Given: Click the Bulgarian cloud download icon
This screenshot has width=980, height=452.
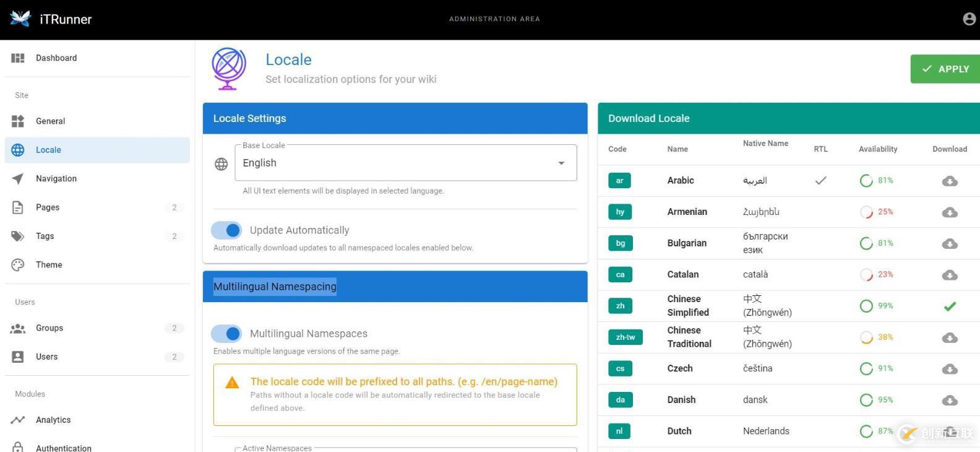Looking at the screenshot, I should (950, 244).
